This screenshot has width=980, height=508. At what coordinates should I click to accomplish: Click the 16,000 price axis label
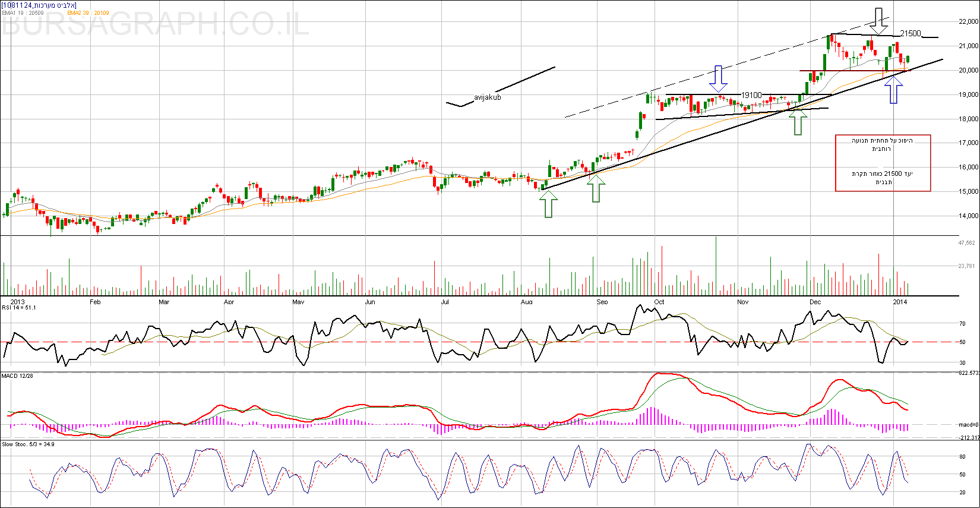coord(968,167)
